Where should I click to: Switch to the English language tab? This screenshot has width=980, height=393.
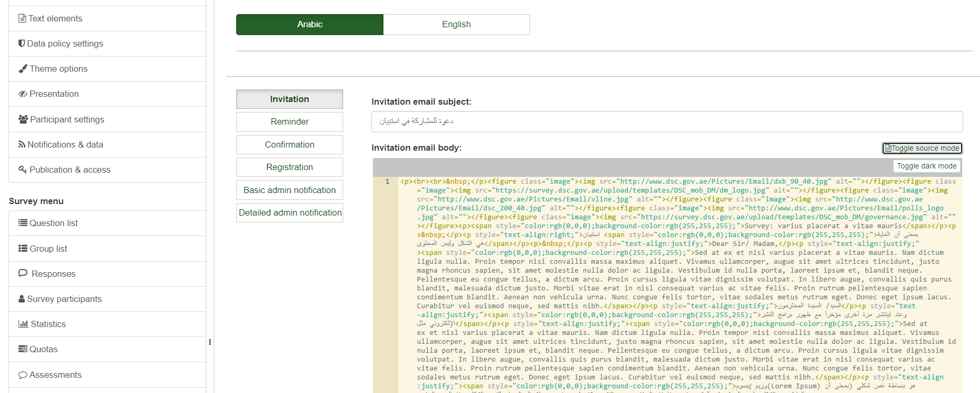[456, 25]
